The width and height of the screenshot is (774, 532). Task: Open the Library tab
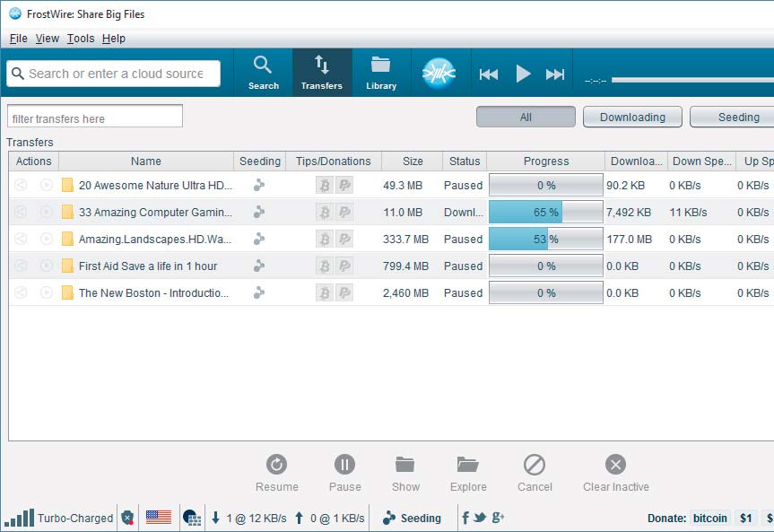381,73
